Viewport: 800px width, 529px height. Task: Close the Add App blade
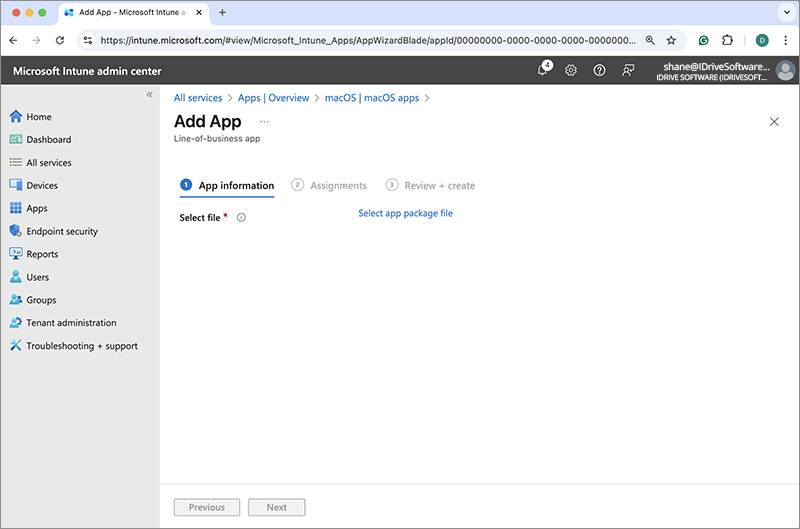(774, 121)
